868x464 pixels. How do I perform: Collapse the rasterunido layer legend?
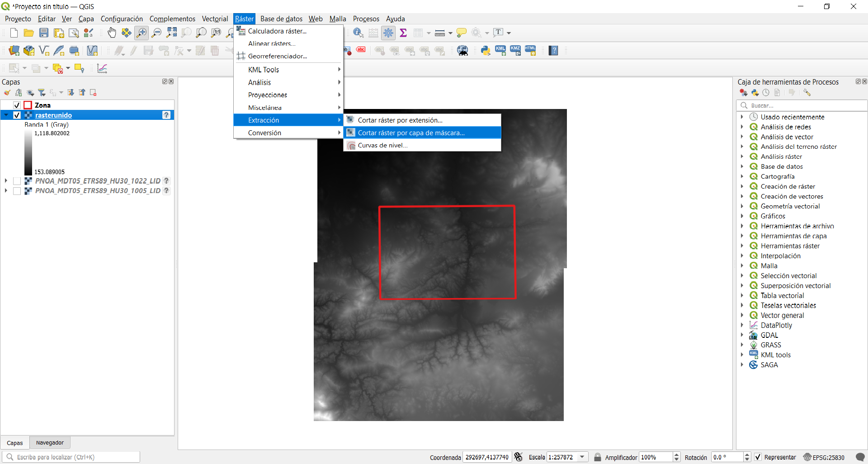click(x=6, y=115)
